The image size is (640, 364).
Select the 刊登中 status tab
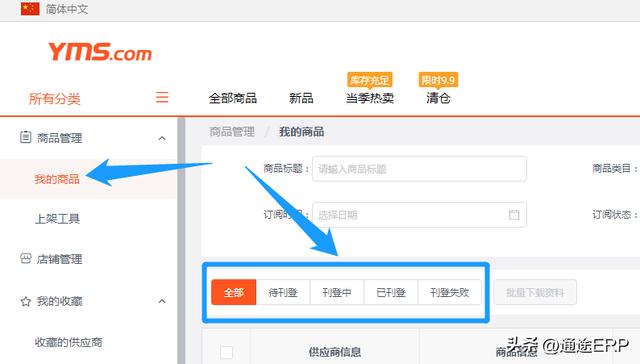(x=337, y=292)
